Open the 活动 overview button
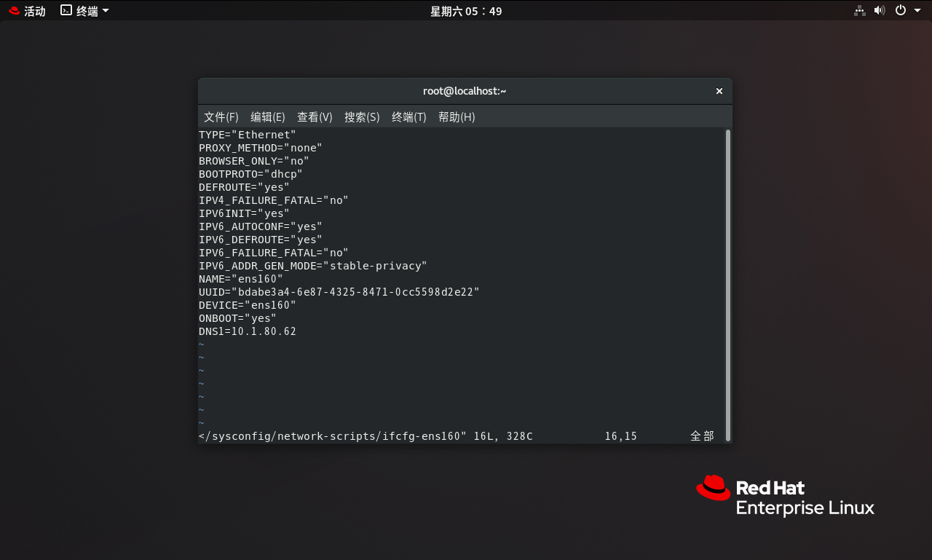 point(27,11)
